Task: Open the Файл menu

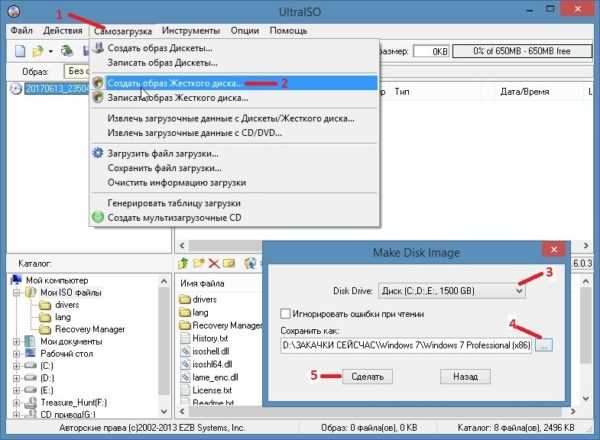Action: click(x=21, y=30)
